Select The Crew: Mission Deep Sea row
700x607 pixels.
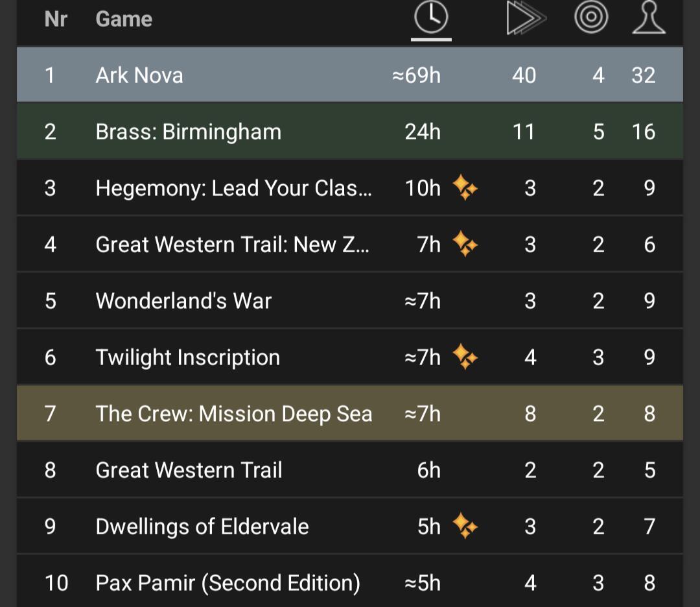[x=350, y=413]
